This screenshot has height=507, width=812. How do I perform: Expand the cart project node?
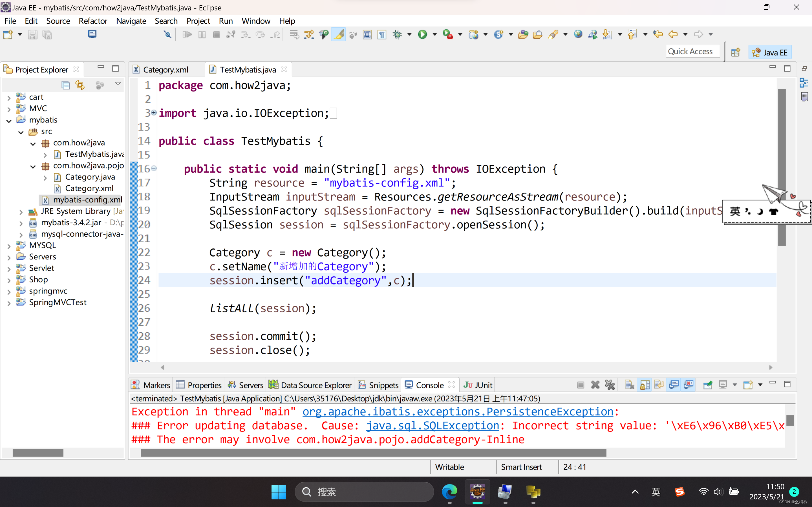[x=9, y=97]
